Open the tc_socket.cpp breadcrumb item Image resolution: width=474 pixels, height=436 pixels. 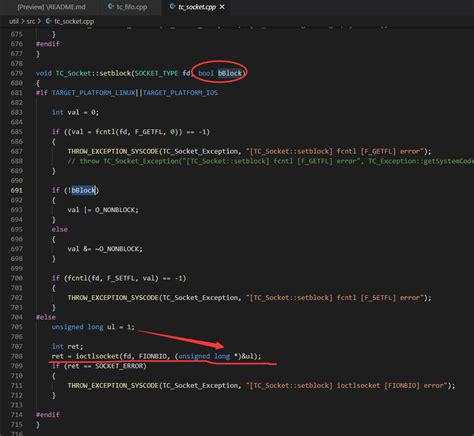point(74,21)
